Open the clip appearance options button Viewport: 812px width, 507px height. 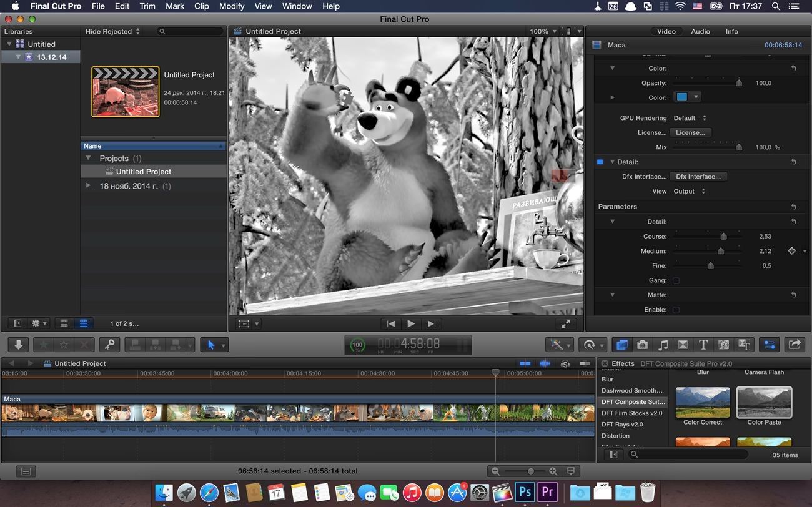tap(571, 471)
